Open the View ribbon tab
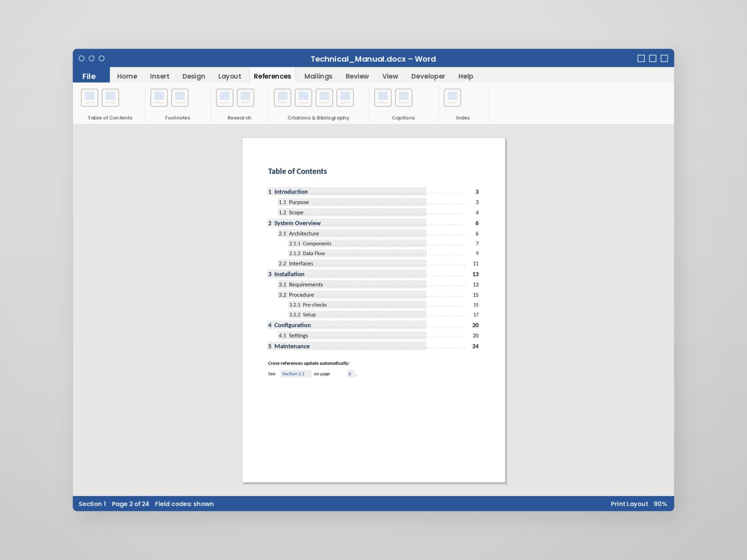747x560 pixels. point(390,76)
